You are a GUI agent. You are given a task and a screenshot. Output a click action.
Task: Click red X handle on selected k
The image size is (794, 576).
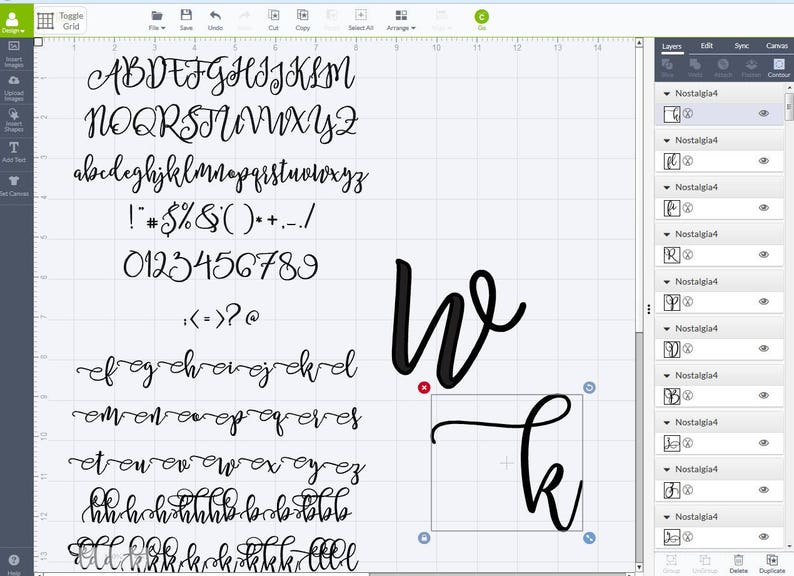[x=424, y=388]
